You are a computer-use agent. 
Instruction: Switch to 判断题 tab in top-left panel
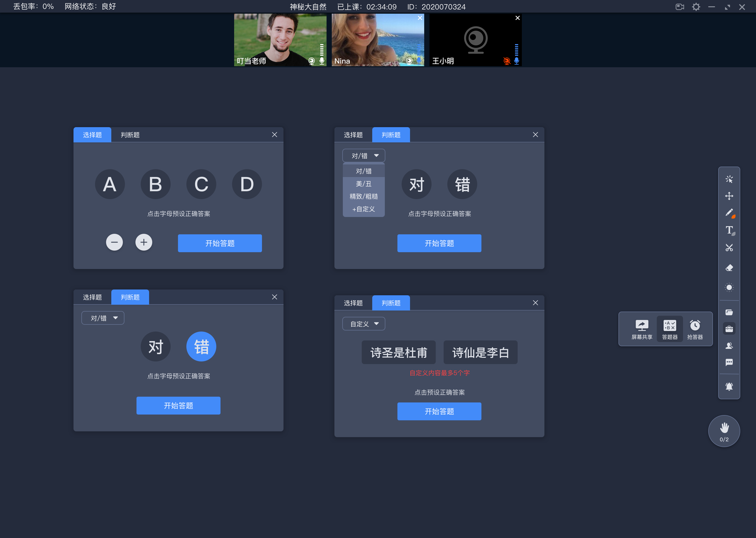pos(129,134)
